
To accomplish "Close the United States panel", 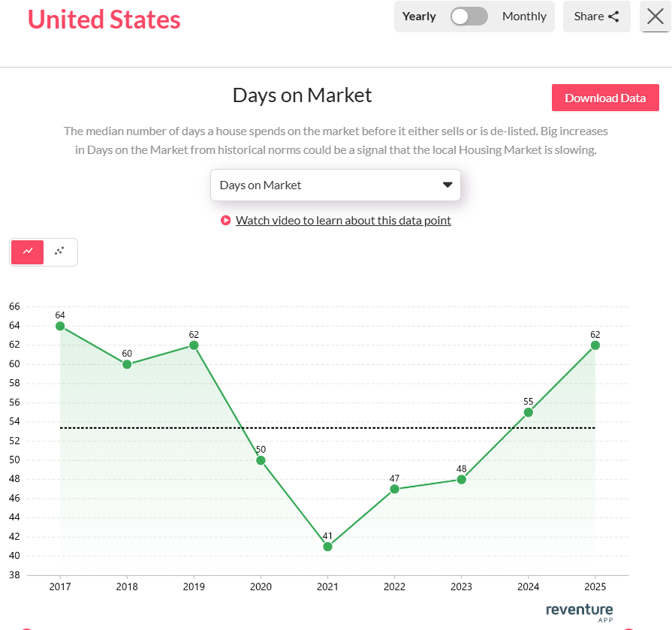I will point(655,17).
